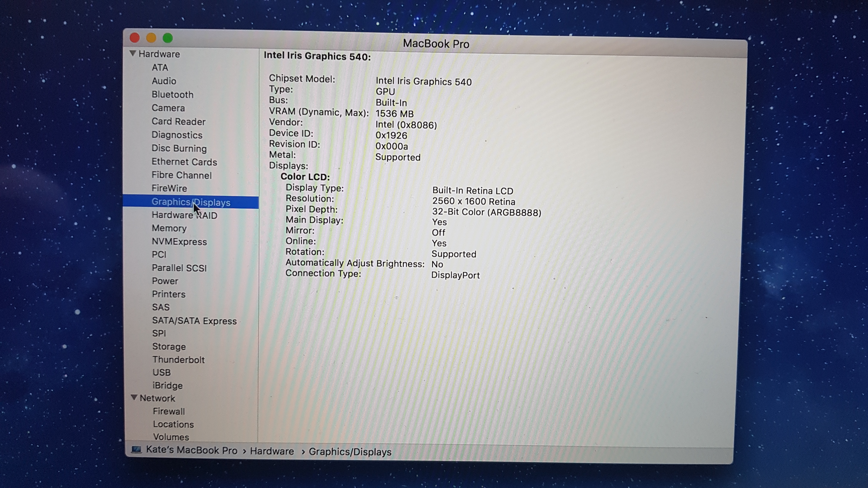
Task: Click Kate's MacBook Pro in path bar
Action: (191, 450)
